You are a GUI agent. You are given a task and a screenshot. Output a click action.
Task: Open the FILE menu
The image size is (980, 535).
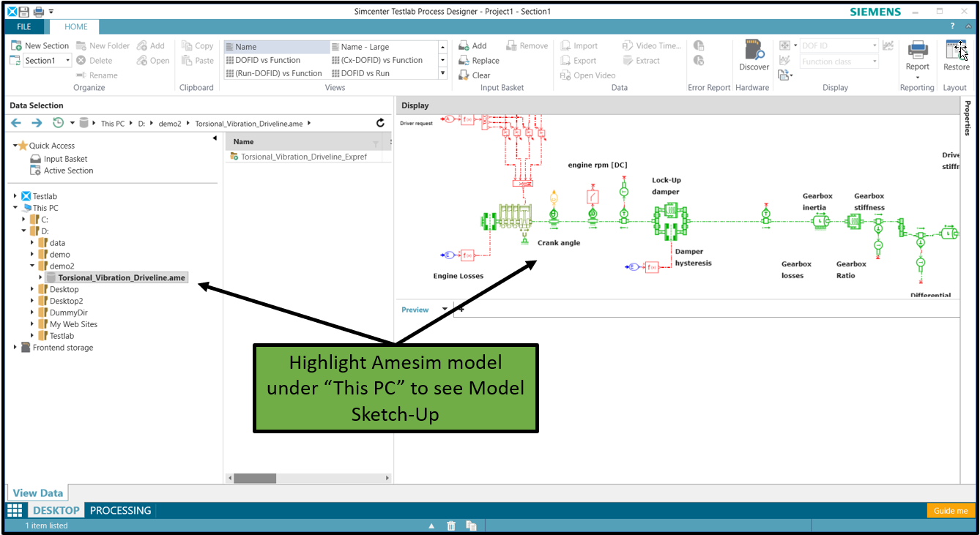(x=24, y=26)
